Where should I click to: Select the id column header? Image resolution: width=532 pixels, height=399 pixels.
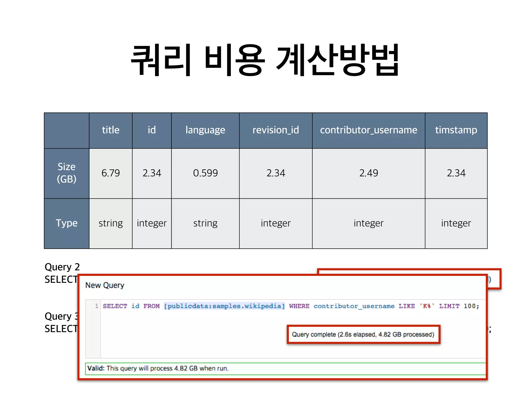coord(152,130)
